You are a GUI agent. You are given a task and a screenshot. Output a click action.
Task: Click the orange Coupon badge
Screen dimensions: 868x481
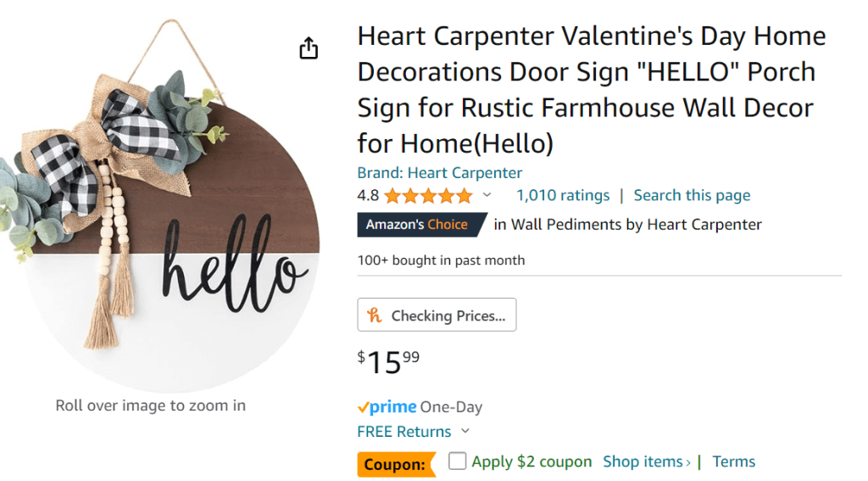[x=395, y=464]
